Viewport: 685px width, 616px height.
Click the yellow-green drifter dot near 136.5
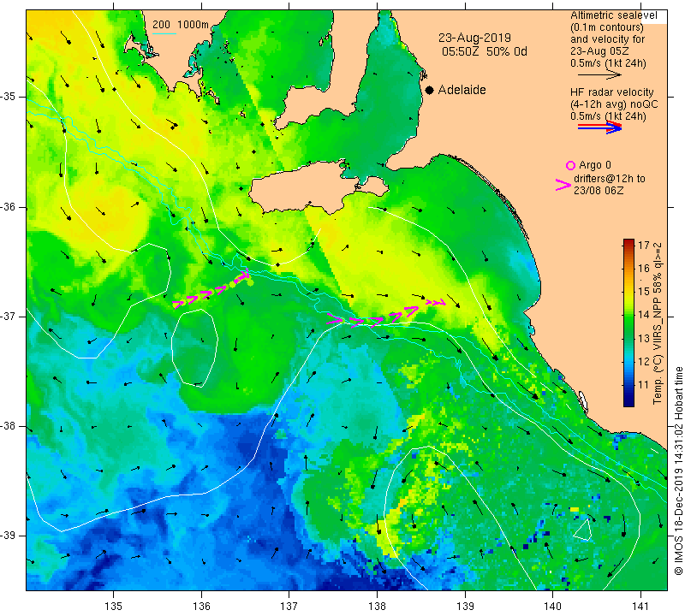[250, 282]
